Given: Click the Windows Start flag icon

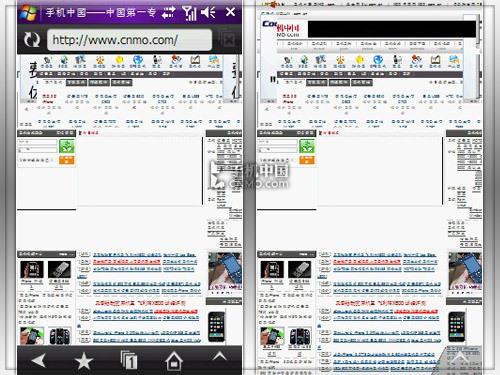Looking at the screenshot, I should click(x=28, y=12).
